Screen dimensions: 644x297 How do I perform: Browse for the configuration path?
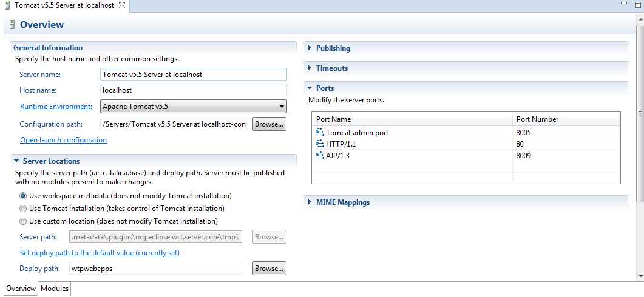tap(269, 124)
